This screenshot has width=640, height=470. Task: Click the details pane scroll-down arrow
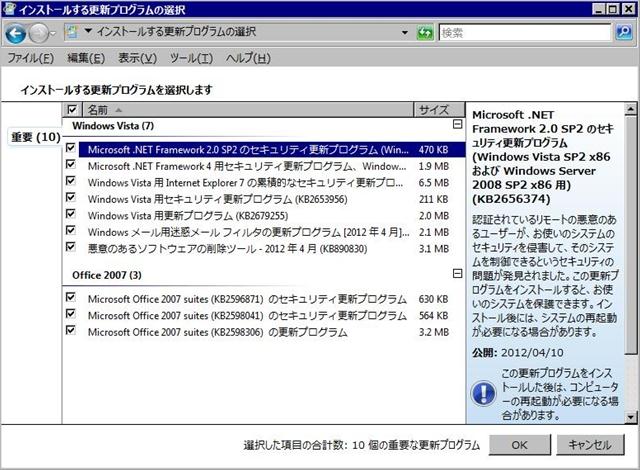click(631, 417)
